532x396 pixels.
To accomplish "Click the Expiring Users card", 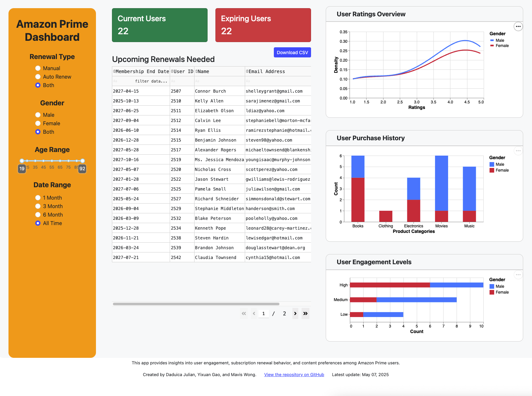I will [263, 25].
